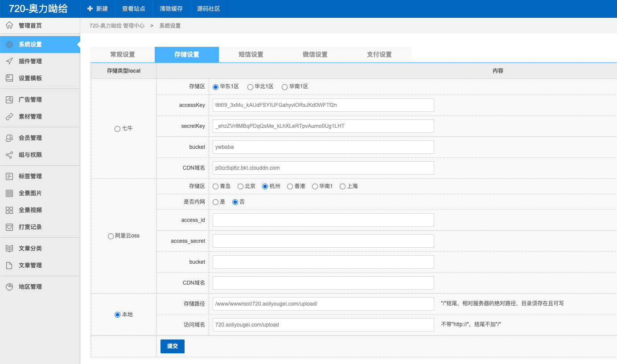Click the book icon beside 文章分类
617x364 pixels.
coord(9,249)
